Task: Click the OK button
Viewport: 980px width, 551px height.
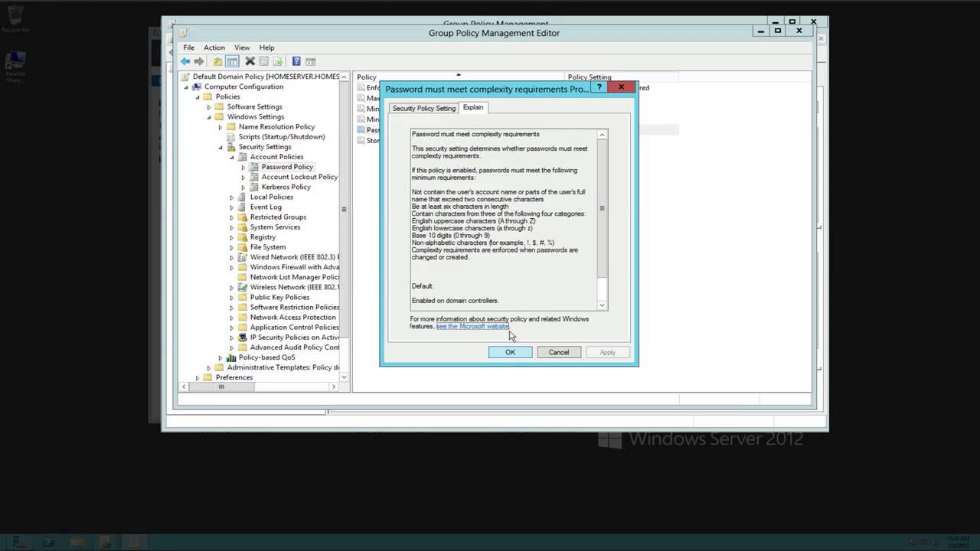Action: click(510, 352)
